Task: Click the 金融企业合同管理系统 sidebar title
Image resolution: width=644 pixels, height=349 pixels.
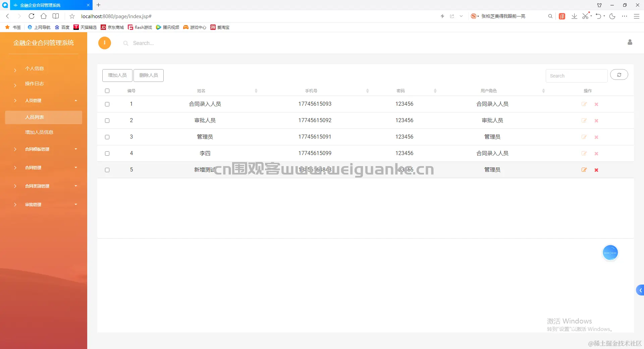Action: (x=44, y=43)
